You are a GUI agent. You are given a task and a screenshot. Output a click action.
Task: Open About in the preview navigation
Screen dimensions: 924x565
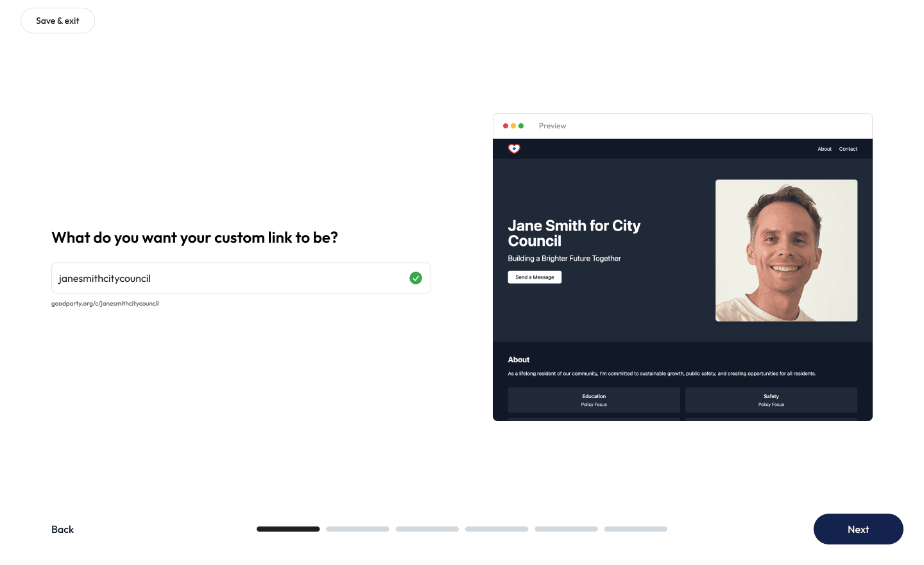[825, 149]
